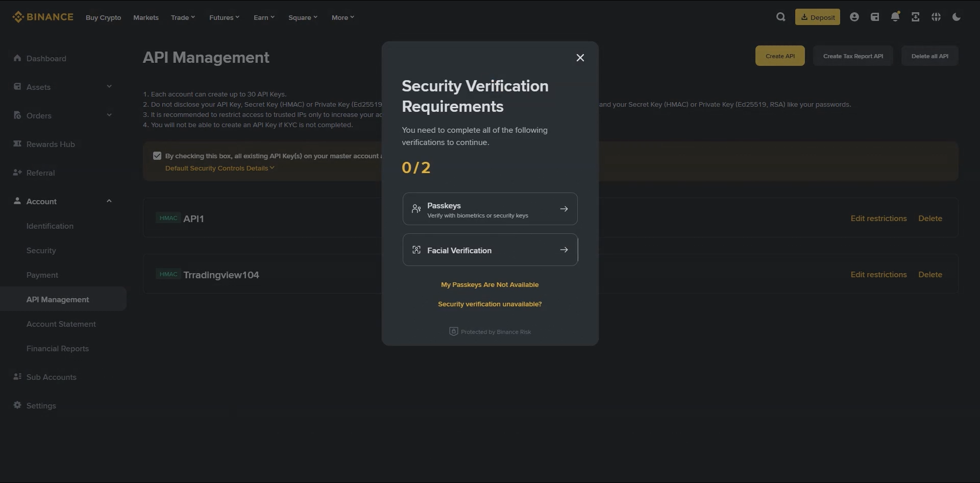
Task: Open the Trade dropdown menu
Action: (183, 17)
